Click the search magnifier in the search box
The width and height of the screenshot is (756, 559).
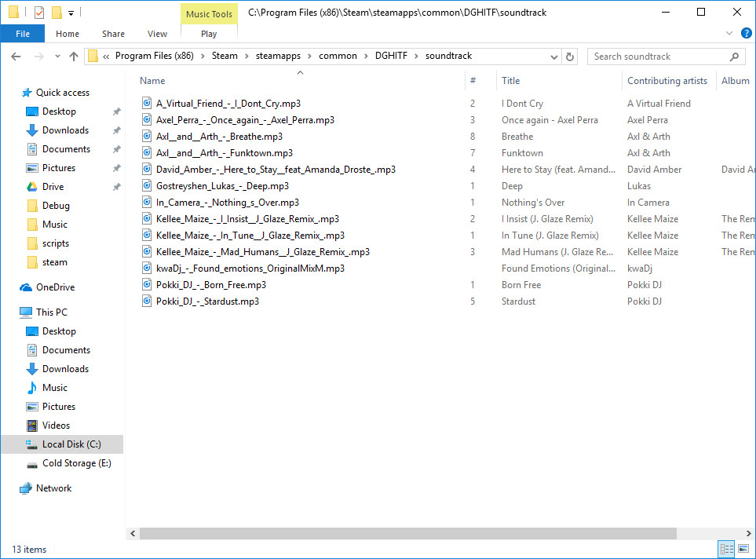pyautogui.click(x=732, y=56)
